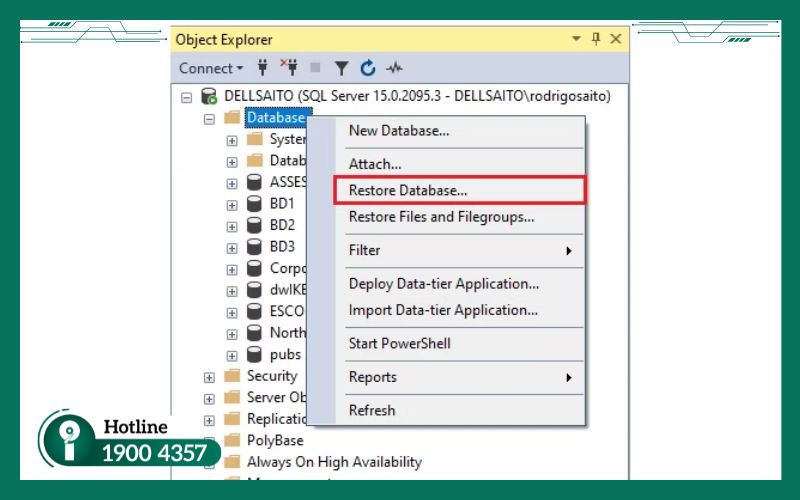Click the DELLSAITO server icon
Image resolution: width=800 pixels, height=500 pixels.
coord(209,96)
